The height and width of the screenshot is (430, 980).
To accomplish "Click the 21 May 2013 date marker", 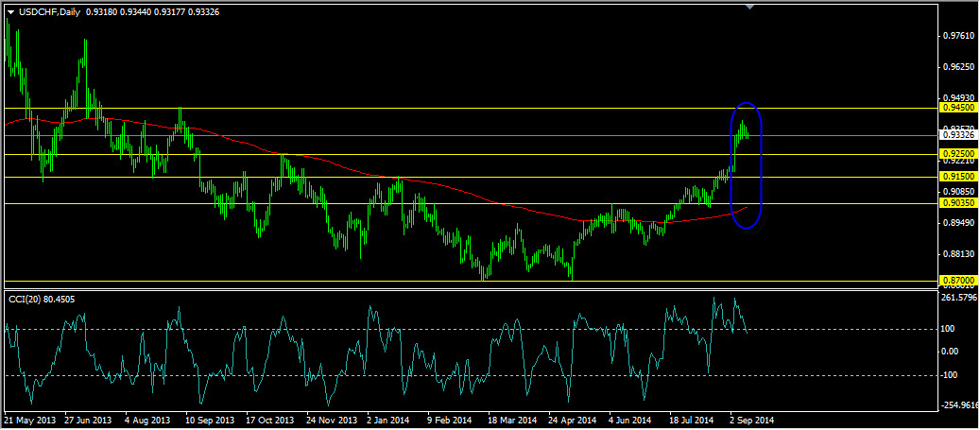I will pos(29,420).
